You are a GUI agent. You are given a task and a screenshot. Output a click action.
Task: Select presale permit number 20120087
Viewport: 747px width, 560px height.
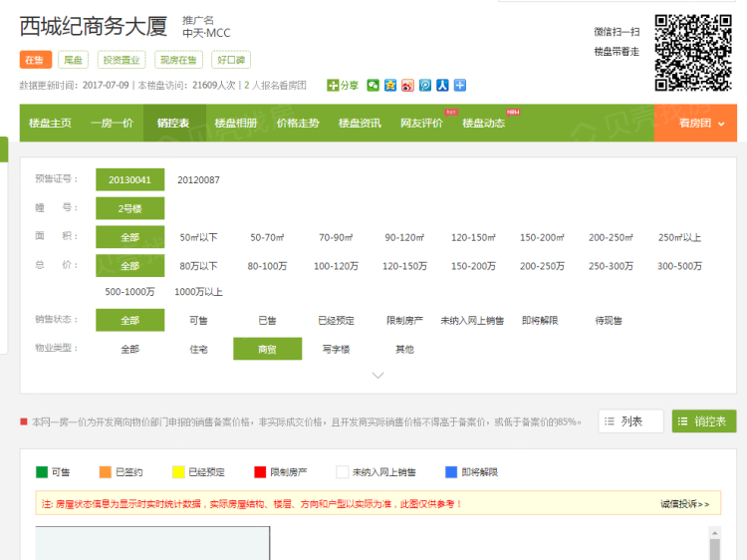[x=198, y=180]
